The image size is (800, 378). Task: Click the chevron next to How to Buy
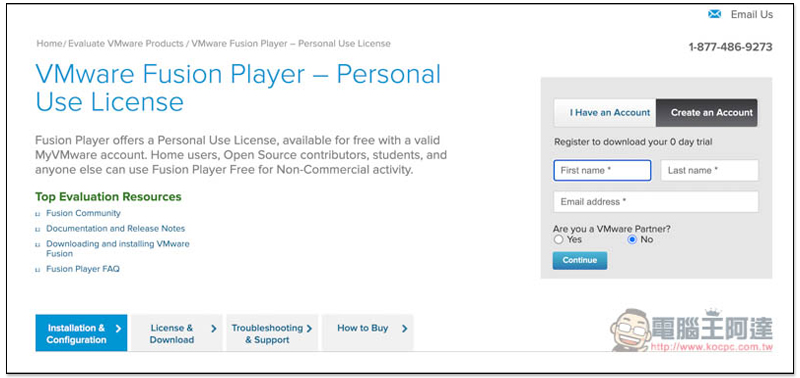tap(405, 329)
